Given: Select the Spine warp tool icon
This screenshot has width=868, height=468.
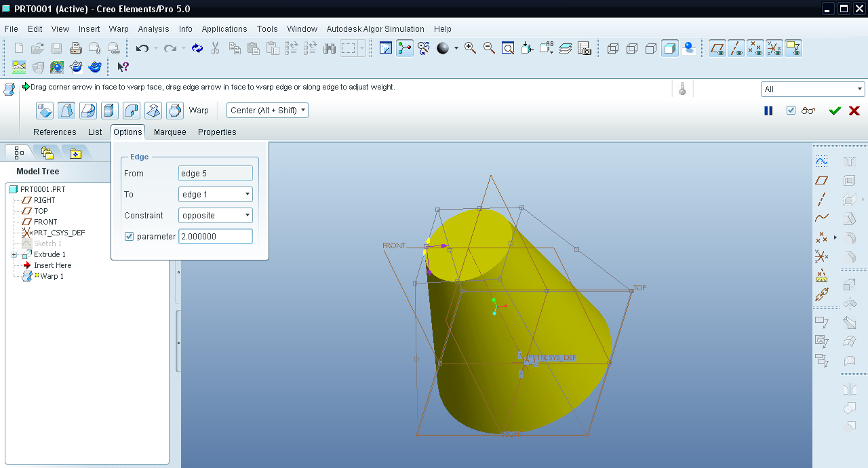Looking at the screenshot, I should click(88, 111).
